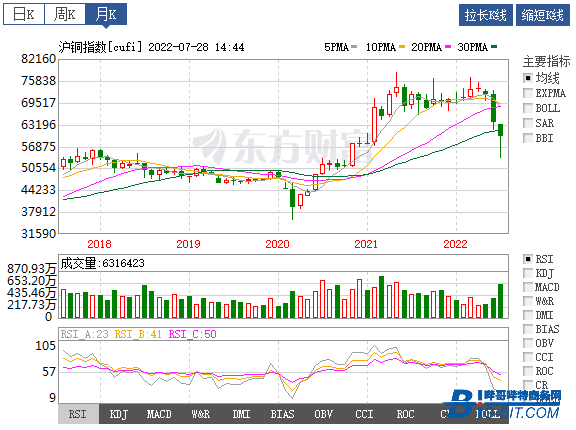Image resolution: width=576 pixels, height=430 pixels.
Task: Enable the CCI checkbox in the right-side list
Action: pyautogui.click(x=528, y=357)
